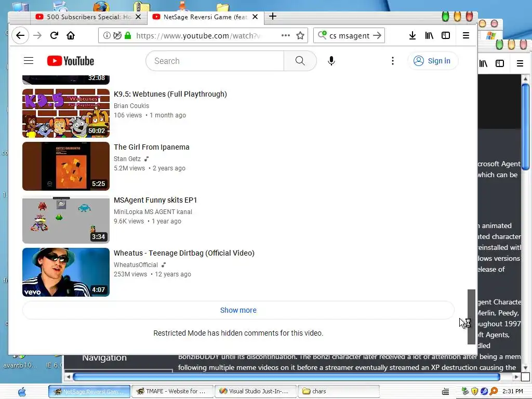The height and width of the screenshot is (399, 532).
Task: Click down arrow of background window scrollbar
Action: [525, 367]
